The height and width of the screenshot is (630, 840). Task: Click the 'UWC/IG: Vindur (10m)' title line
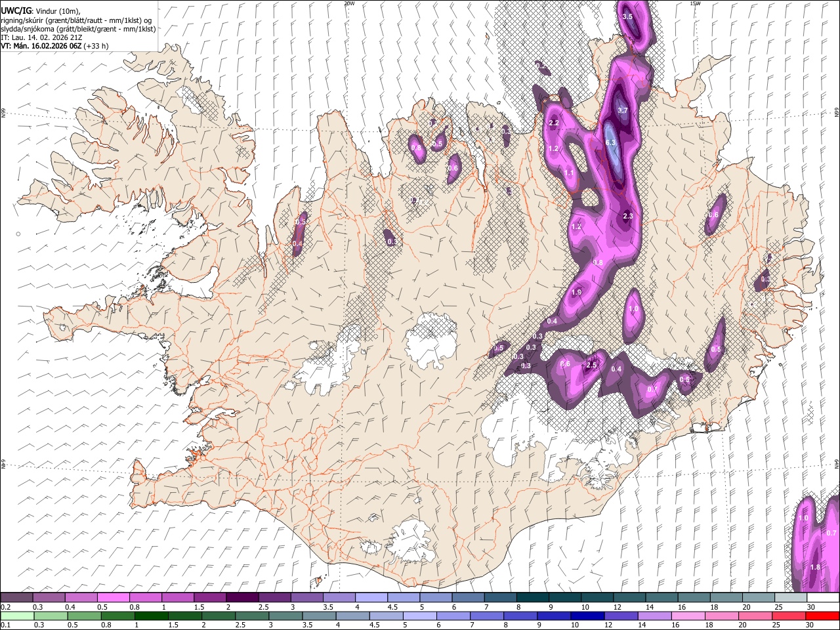click(40, 10)
